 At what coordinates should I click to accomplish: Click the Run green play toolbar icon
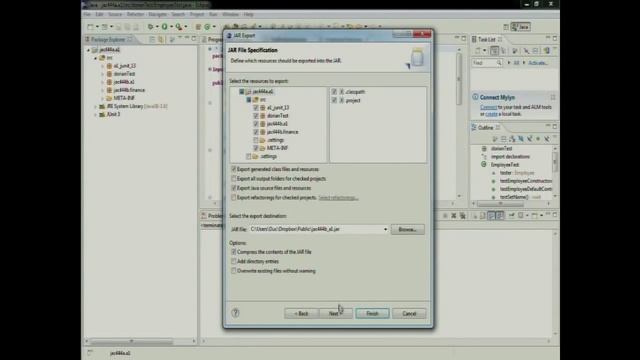coord(164,27)
